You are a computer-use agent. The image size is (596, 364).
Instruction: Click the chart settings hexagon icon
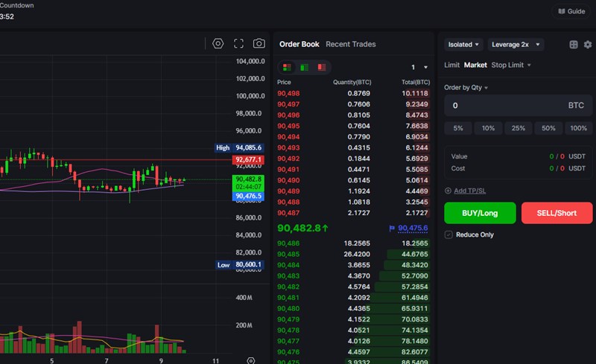(218, 44)
